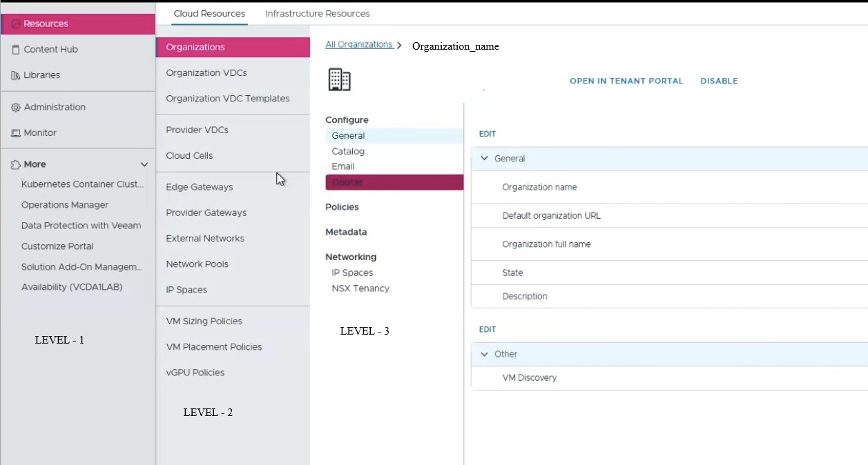Click the Resources icon in sidebar
The height and width of the screenshot is (465, 868).
(x=15, y=23)
